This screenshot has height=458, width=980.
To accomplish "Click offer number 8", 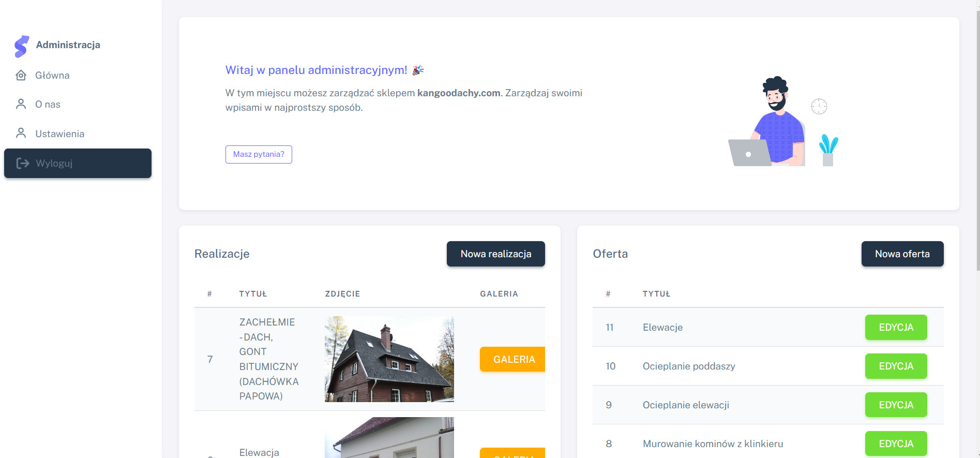I will [x=609, y=444].
